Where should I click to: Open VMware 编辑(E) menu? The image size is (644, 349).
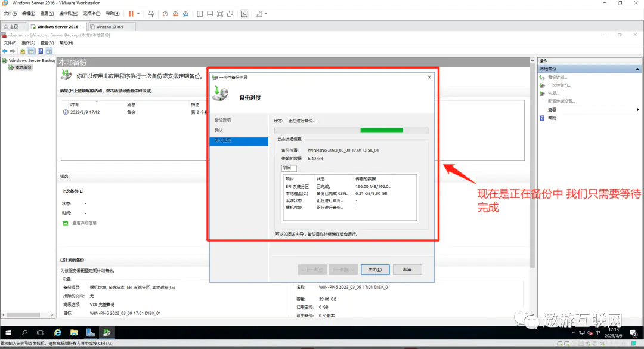tap(29, 14)
